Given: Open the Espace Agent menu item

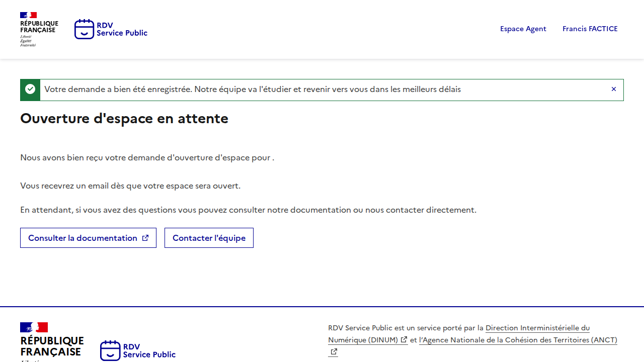Looking at the screenshot, I should tap(523, 29).
